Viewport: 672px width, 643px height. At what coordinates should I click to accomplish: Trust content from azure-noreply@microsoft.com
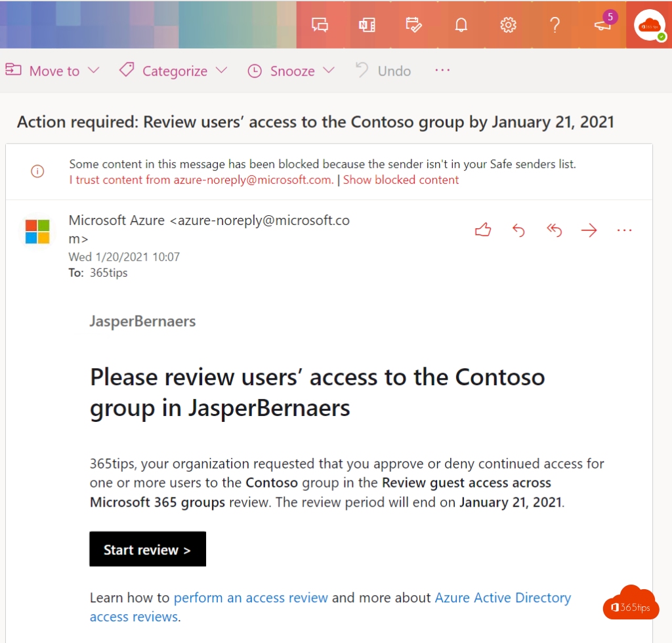click(x=200, y=180)
